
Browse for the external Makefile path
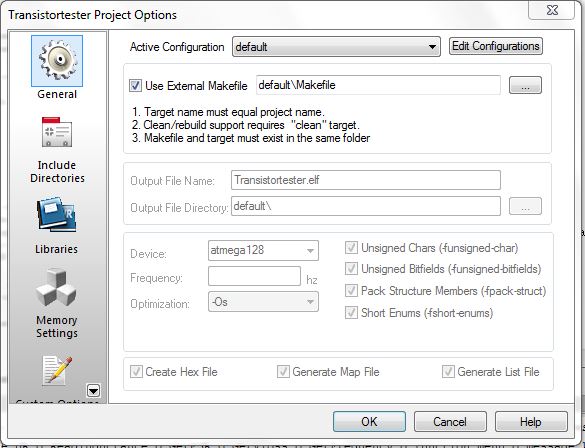(525, 85)
